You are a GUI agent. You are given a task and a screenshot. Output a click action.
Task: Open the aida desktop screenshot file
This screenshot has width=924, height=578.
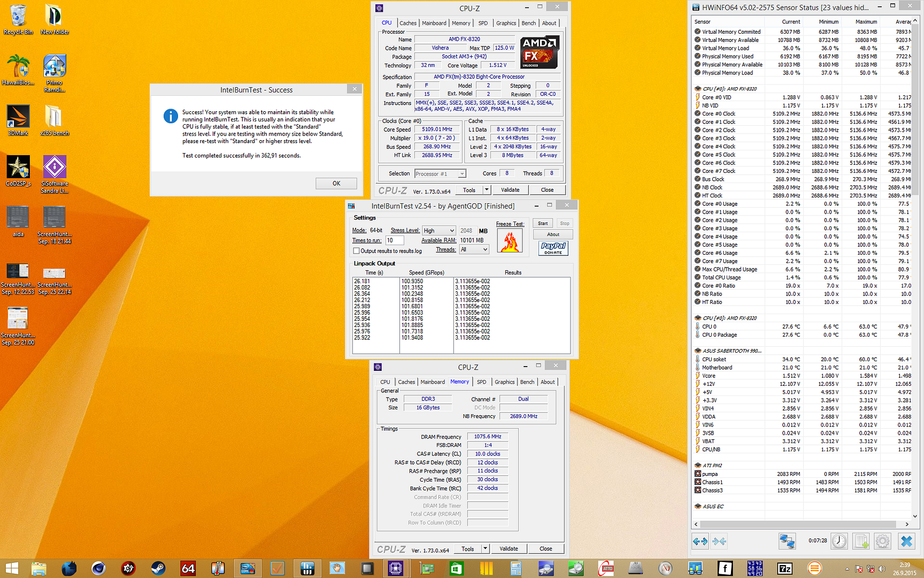(x=18, y=222)
